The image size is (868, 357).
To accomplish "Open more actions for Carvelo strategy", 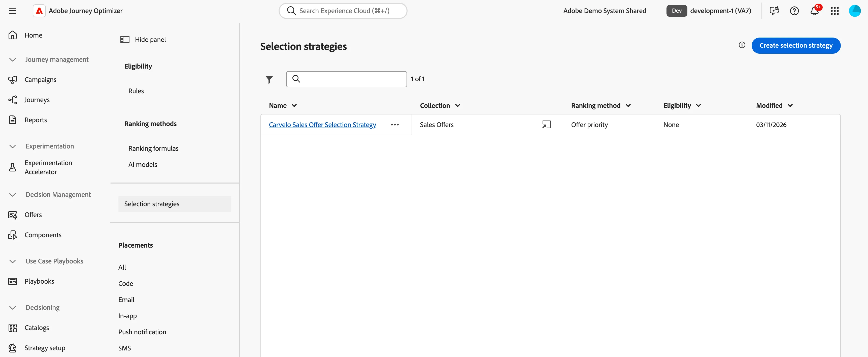I will point(394,124).
